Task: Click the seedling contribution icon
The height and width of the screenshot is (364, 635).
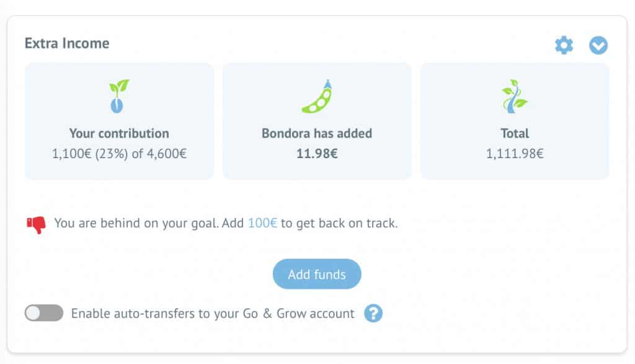Action: coord(118,96)
